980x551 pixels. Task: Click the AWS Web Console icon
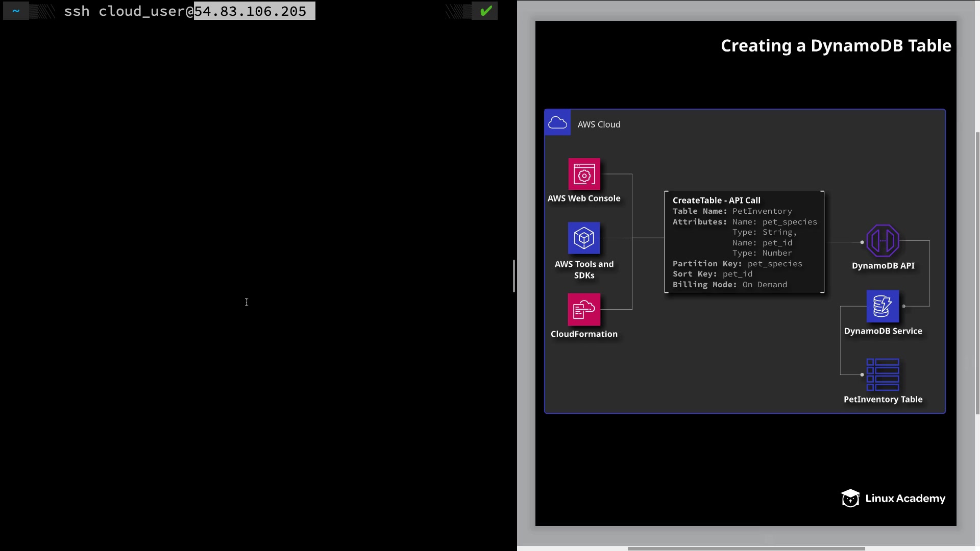(x=584, y=174)
